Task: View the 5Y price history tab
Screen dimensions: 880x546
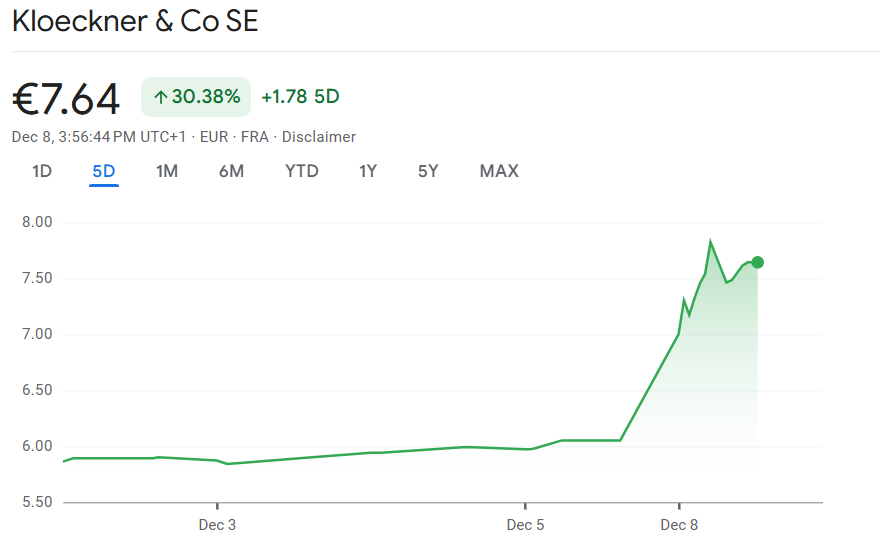Action: pyautogui.click(x=428, y=171)
